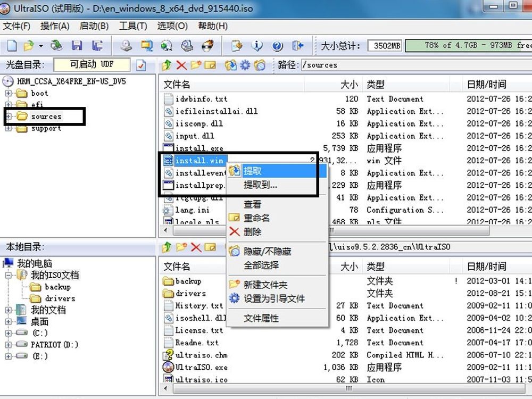Expand the support folder in the disc tree
The height and width of the screenshot is (399, 532).
click(8, 128)
